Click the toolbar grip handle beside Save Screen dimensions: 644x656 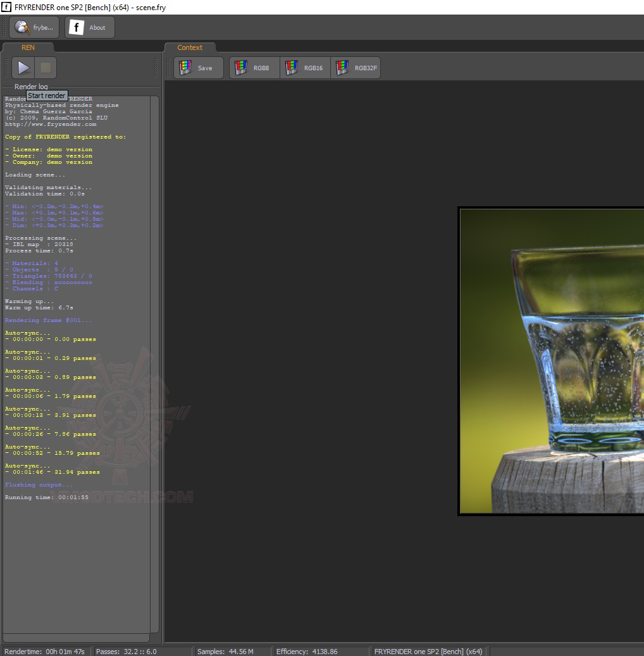click(169, 68)
